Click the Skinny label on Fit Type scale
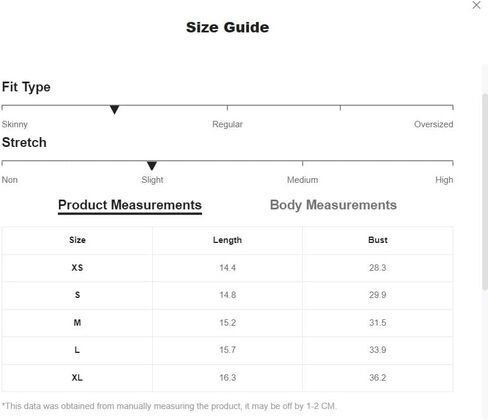The height and width of the screenshot is (420, 488). 15,125
